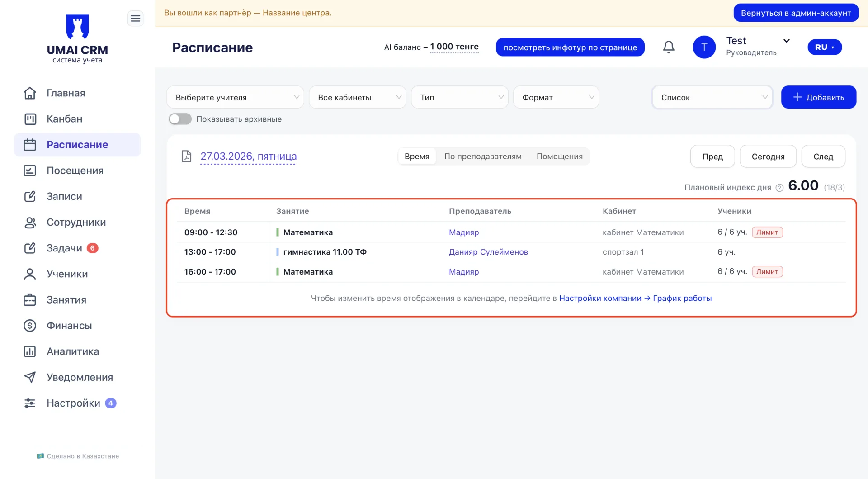
Task: Collapse sidebar with hamburger menu icon
Action: (x=135, y=19)
